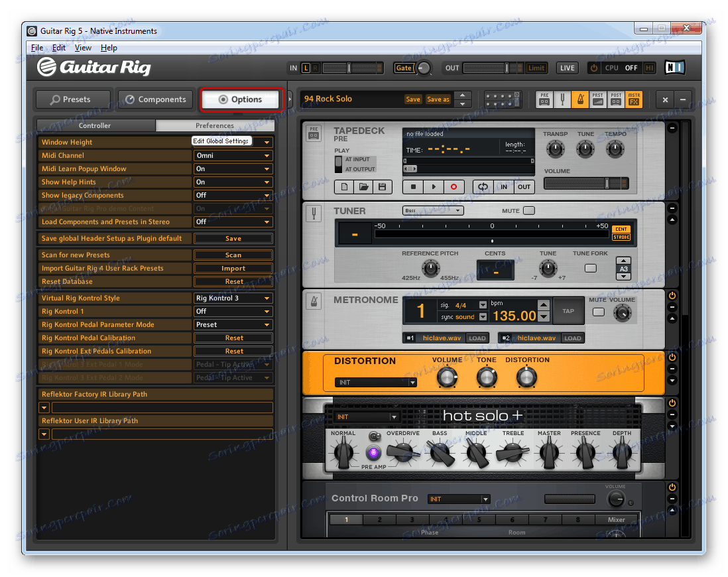728x577 pixels.
Task: Enable LIVE view mode
Action: tap(567, 68)
